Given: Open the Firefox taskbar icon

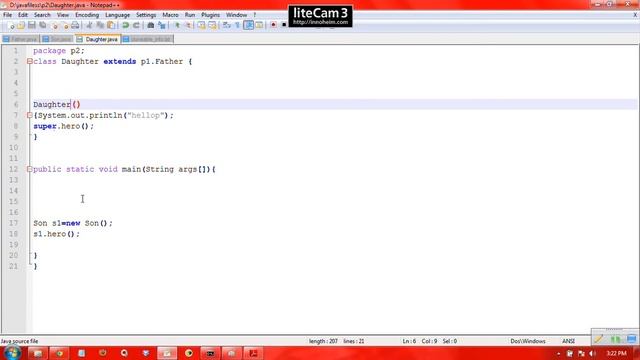Looking at the screenshot, I should pyautogui.click(x=102, y=353).
